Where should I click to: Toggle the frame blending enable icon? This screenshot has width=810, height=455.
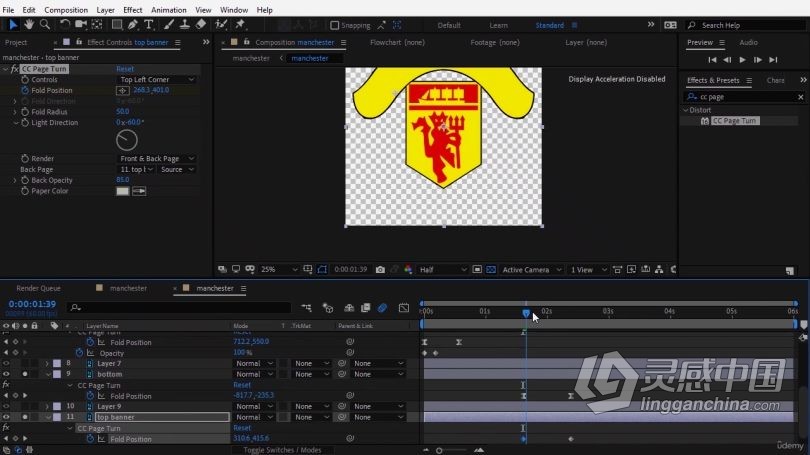366,308
